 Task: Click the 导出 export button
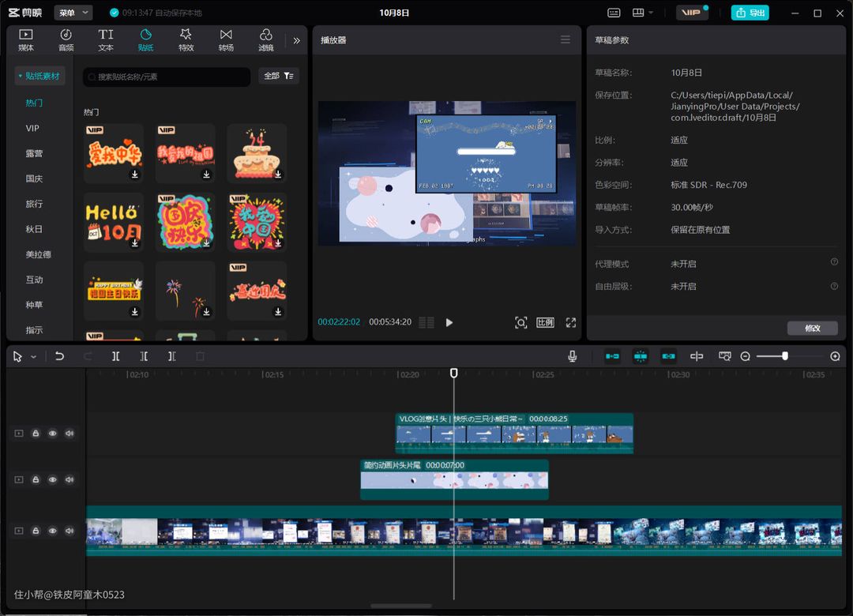(x=750, y=13)
